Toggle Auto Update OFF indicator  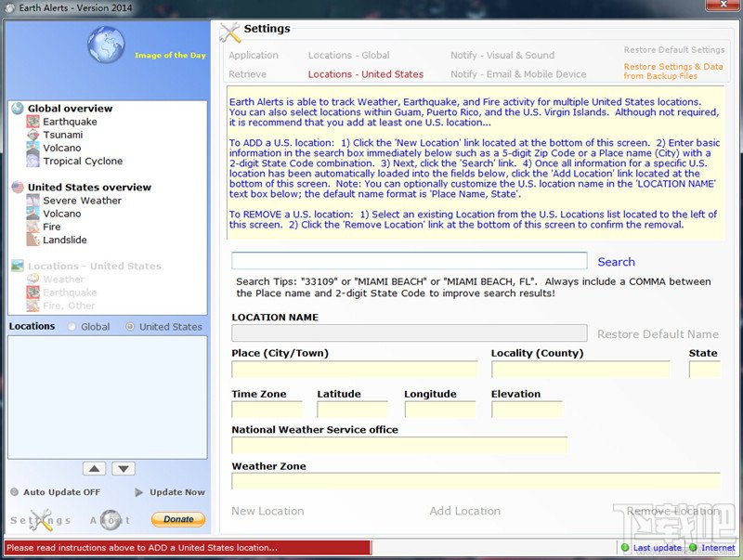14,492
